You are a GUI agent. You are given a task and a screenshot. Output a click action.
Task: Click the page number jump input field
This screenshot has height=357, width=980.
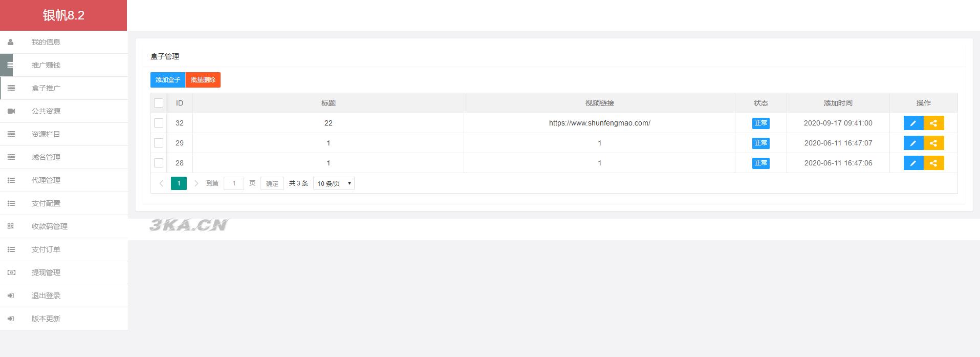[234, 183]
